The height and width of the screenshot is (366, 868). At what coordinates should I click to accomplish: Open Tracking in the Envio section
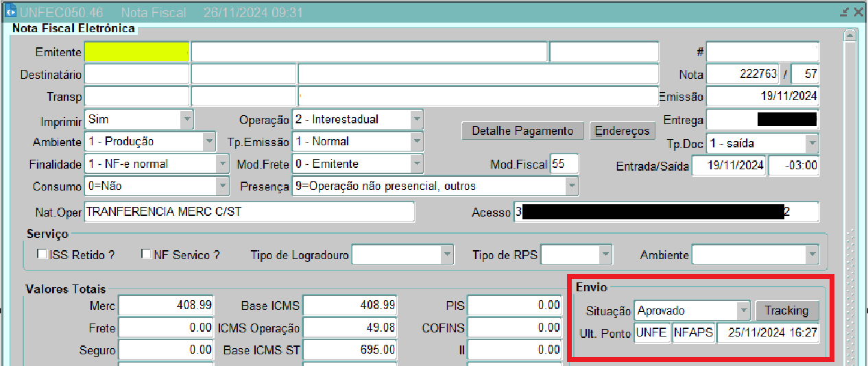(x=786, y=310)
